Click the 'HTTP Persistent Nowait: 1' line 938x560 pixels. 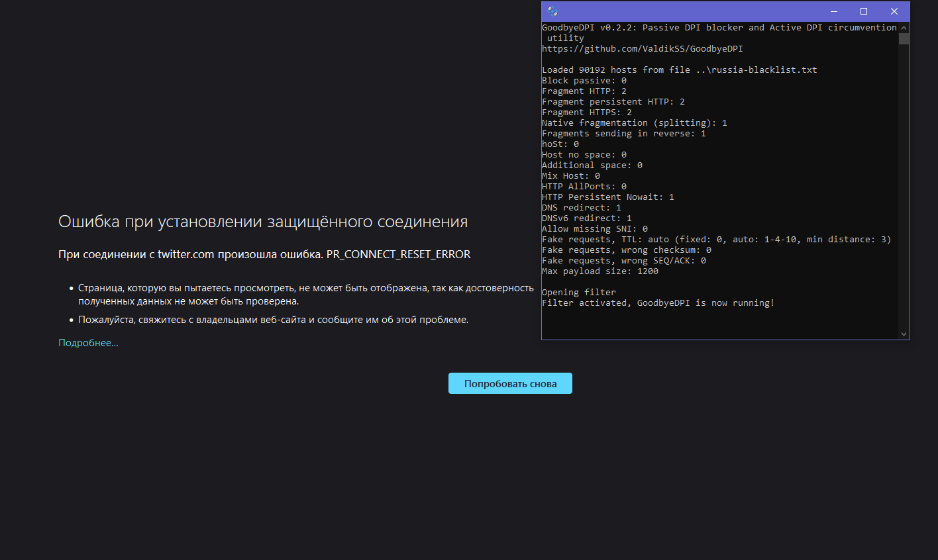(x=608, y=197)
